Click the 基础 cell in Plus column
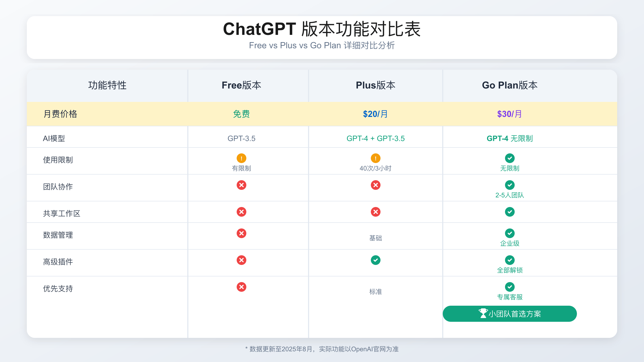Image resolution: width=644 pixels, height=362 pixels. (x=376, y=238)
